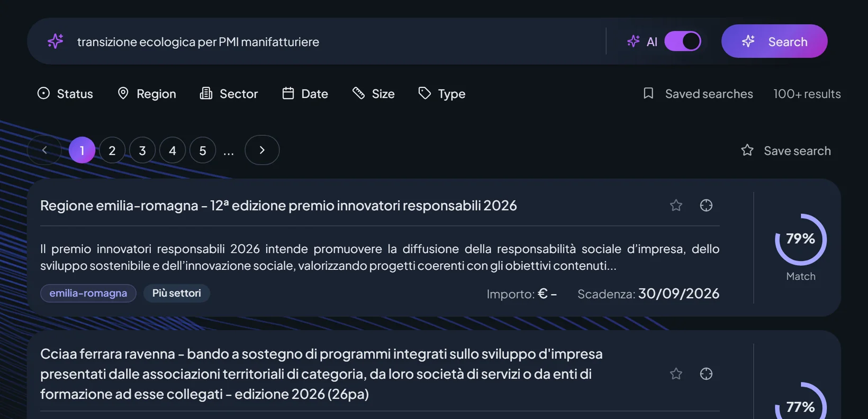Click the sparkle icon in search bar
Viewport: 868px width, 419px height.
click(x=56, y=41)
